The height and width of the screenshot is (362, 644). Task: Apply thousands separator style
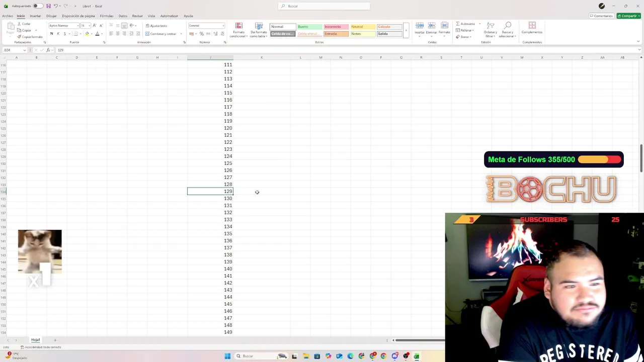208,34
